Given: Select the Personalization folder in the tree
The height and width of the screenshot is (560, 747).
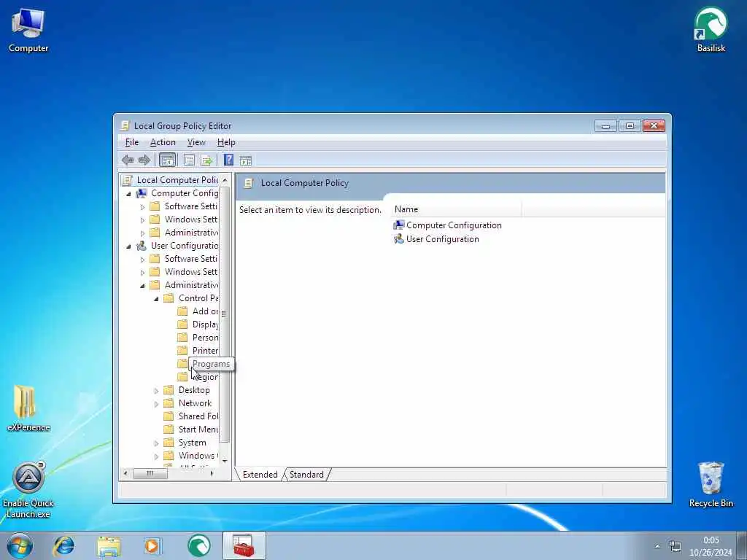Looking at the screenshot, I should (205, 337).
